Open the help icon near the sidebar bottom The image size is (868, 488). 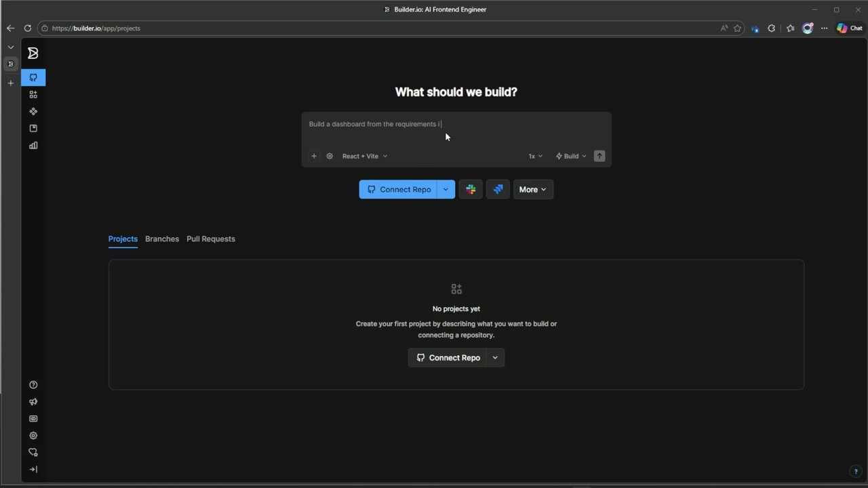point(33,384)
